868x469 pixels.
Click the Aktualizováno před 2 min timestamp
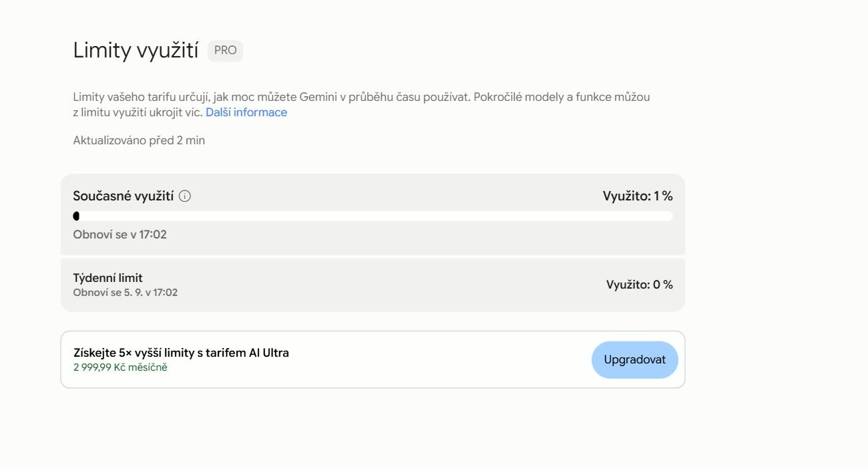tap(139, 140)
